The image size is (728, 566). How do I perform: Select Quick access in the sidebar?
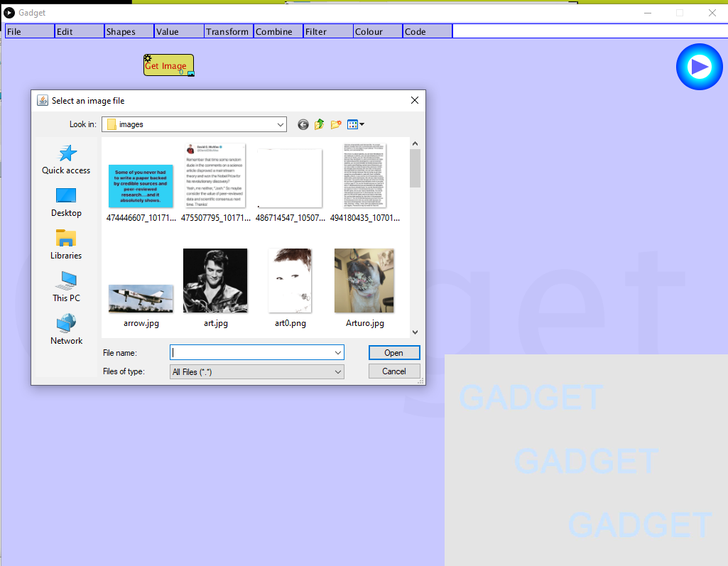[x=66, y=159]
